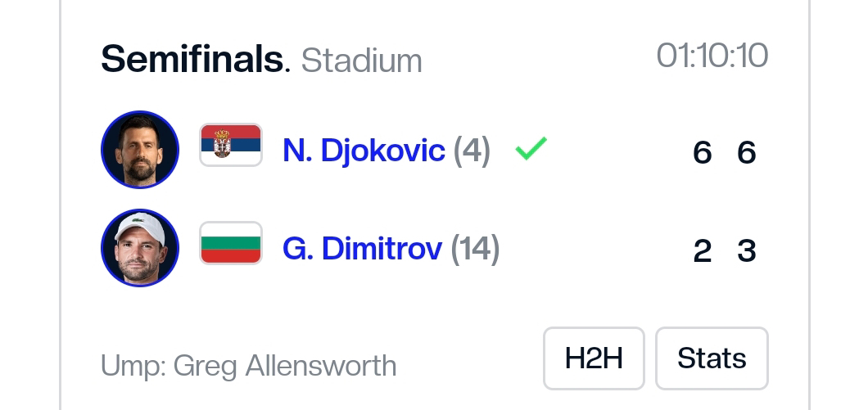Select Djokovic's second set score
This screenshot has width=868, height=410.
tap(746, 152)
